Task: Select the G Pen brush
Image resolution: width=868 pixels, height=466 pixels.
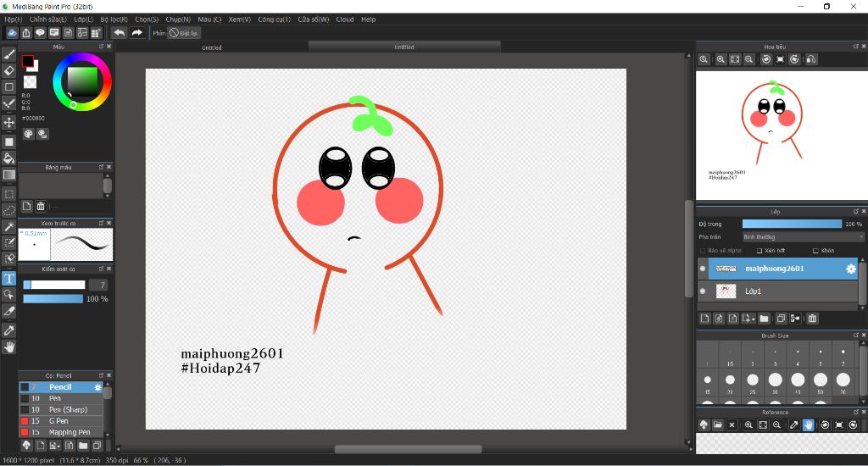Action: [x=61, y=421]
